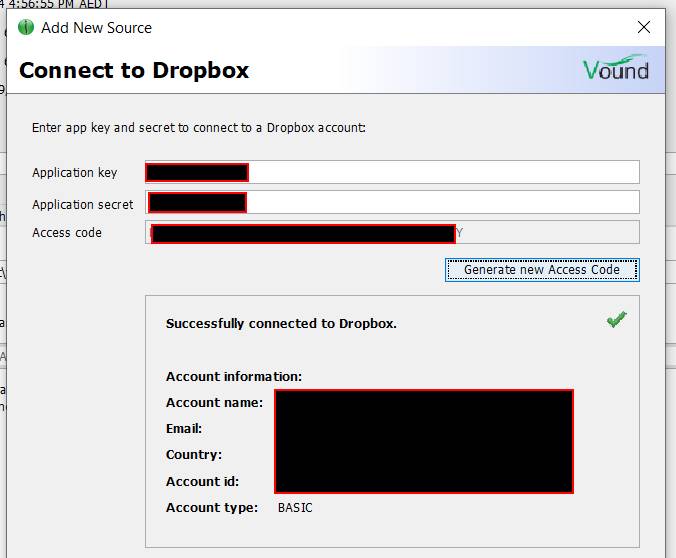Click the 'Enter app key and secret' instruction text

pyautogui.click(x=199, y=128)
